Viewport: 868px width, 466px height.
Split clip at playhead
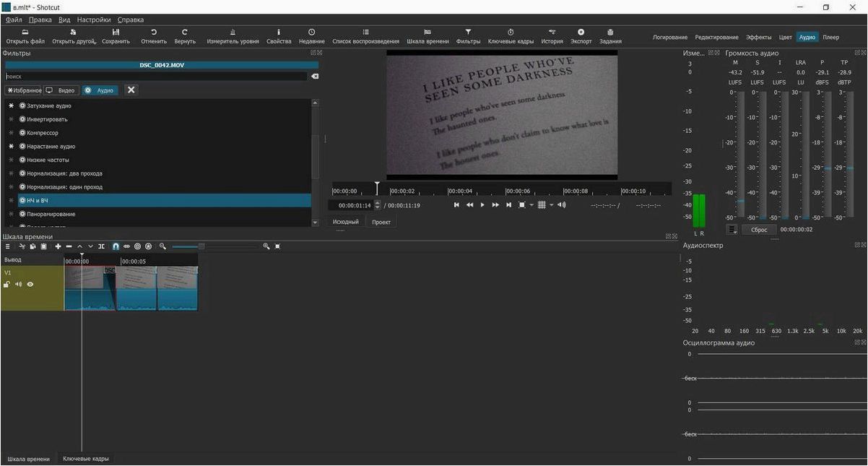tap(101, 246)
